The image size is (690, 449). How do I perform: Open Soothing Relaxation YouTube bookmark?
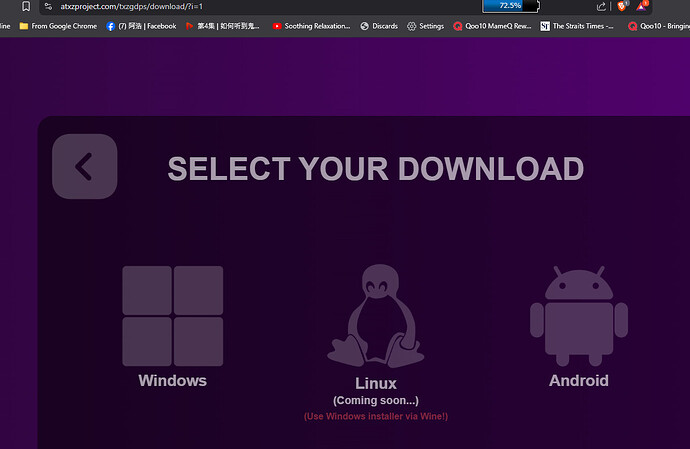pyautogui.click(x=312, y=26)
